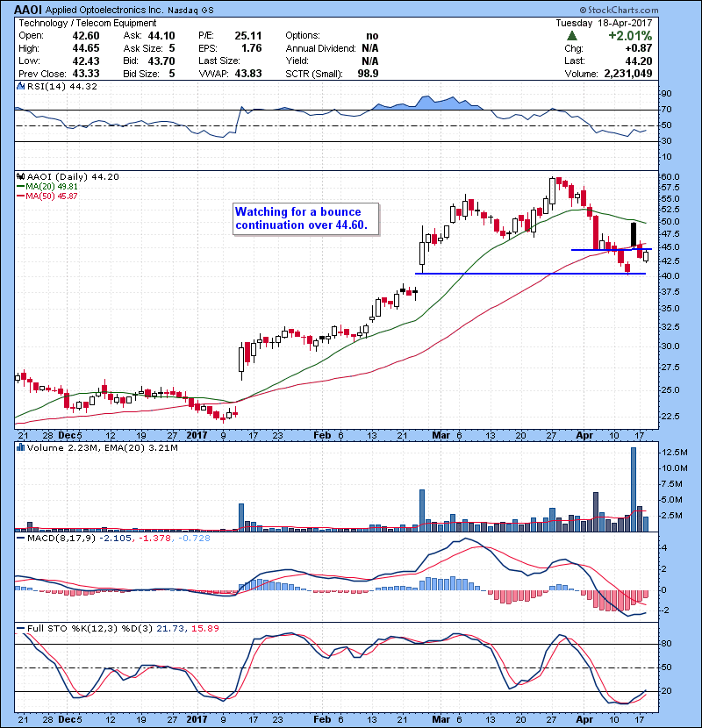Click the AAOI ticker symbol in the title
Viewport: 702px width, 728px height.
tap(29, 10)
